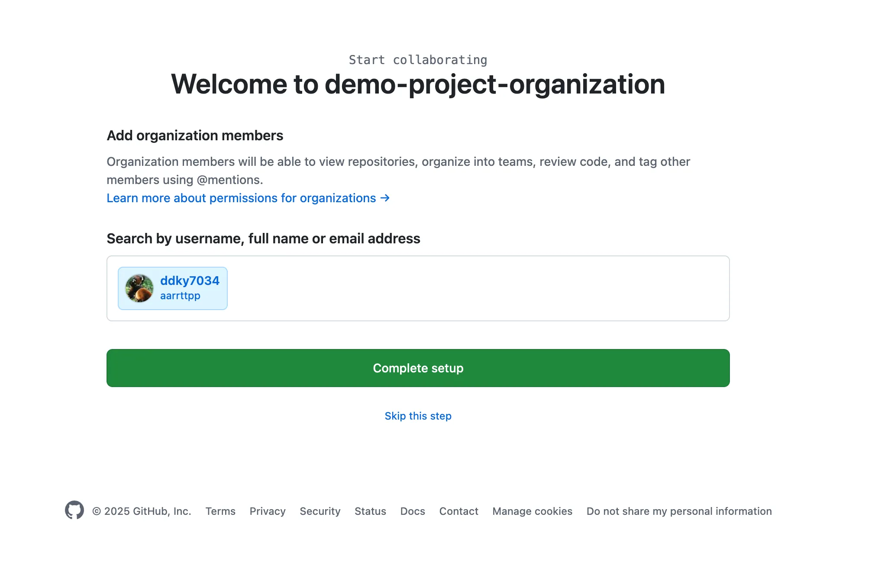Click the arrow icon after Learn more link
The image size is (878, 588).
coord(385,198)
